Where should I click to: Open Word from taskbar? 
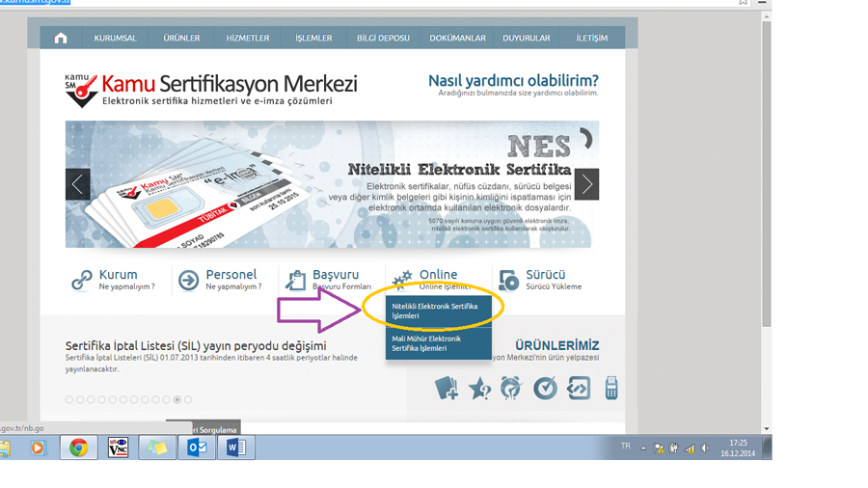pos(236,447)
